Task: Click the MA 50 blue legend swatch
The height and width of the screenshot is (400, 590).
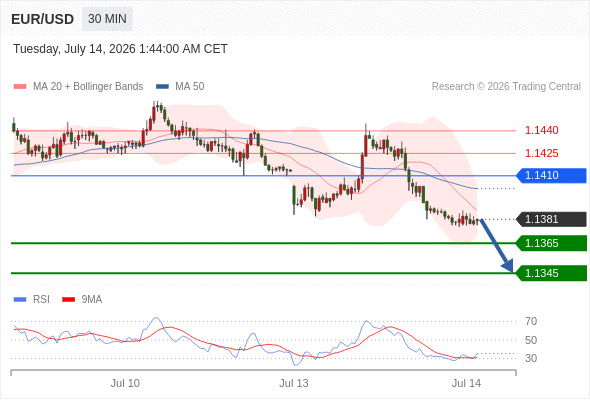Action: point(162,87)
